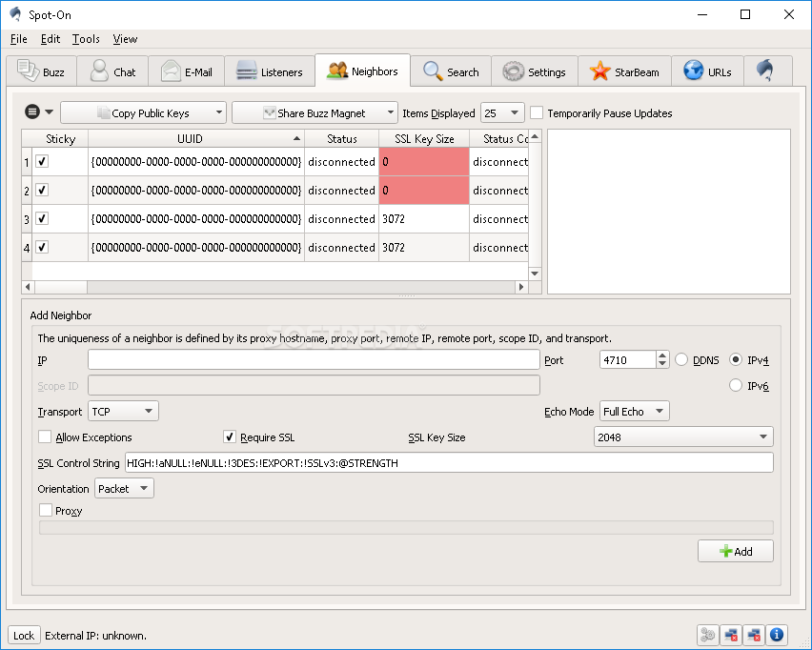Open the View menu
The image size is (812, 650).
pyautogui.click(x=125, y=39)
